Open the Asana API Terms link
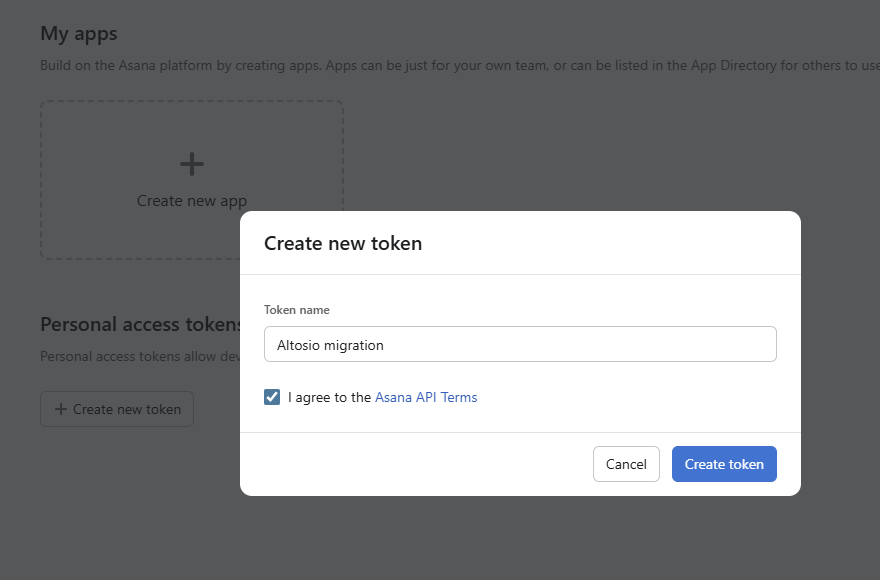 [x=426, y=397]
